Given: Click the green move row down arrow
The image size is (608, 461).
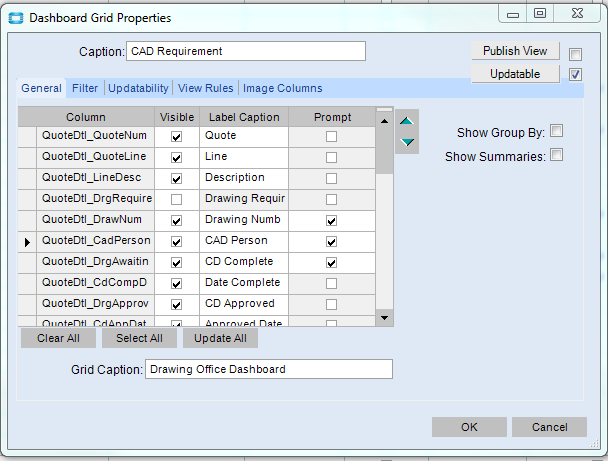Looking at the screenshot, I should coord(407,142).
